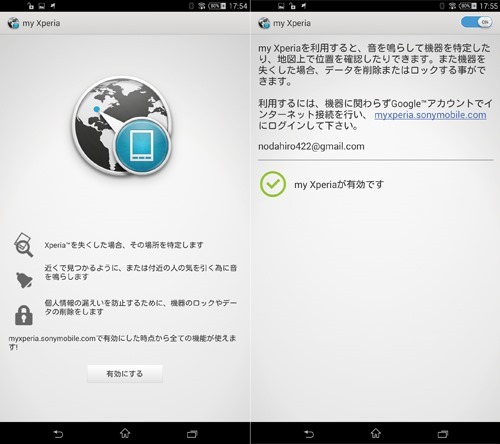Tap the 'Xperia™を失くした場合' description text
Image resolution: width=500 pixels, height=444 pixels.
124,245
